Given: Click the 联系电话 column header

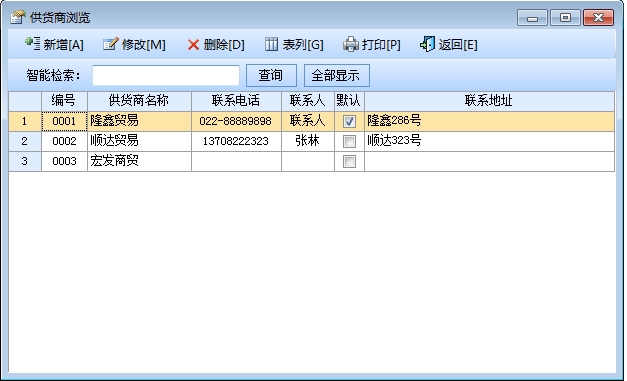Looking at the screenshot, I should point(236,101).
